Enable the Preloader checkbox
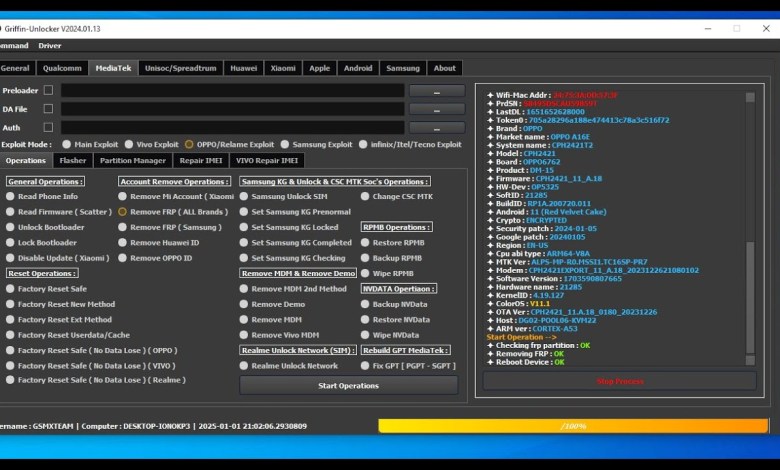Viewport: 780px width, 470px height. click(48, 91)
